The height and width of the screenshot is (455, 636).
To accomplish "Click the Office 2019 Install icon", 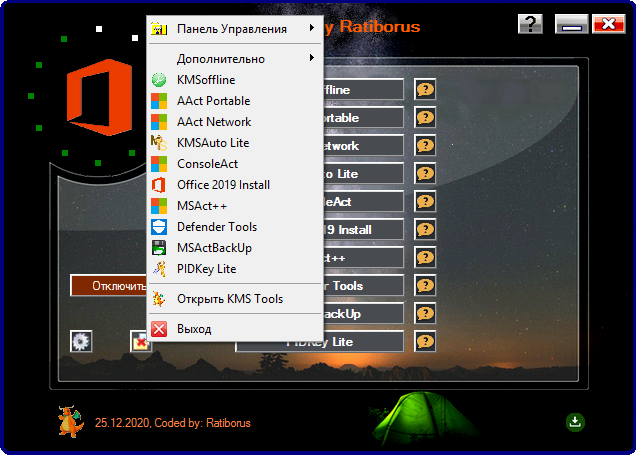I will [x=158, y=185].
